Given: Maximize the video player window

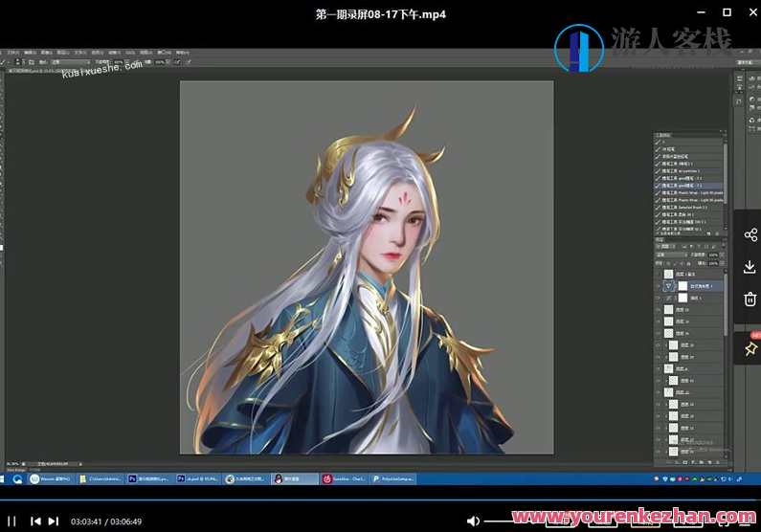Looking at the screenshot, I should pos(727,12).
